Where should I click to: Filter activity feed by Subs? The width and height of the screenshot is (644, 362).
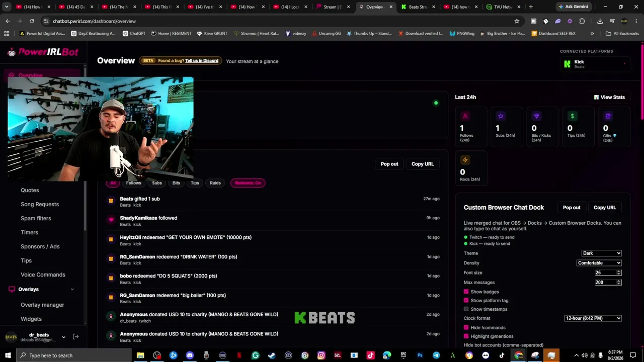(157, 183)
